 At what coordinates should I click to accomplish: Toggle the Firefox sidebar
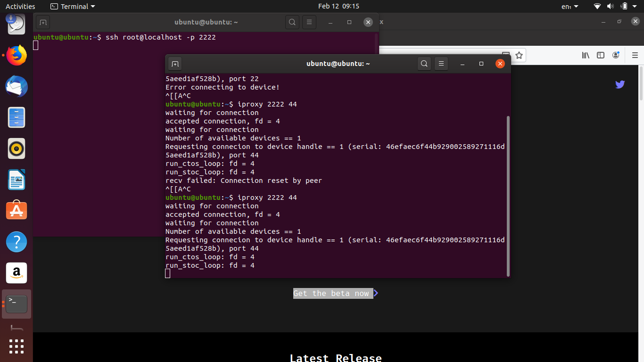(601, 55)
